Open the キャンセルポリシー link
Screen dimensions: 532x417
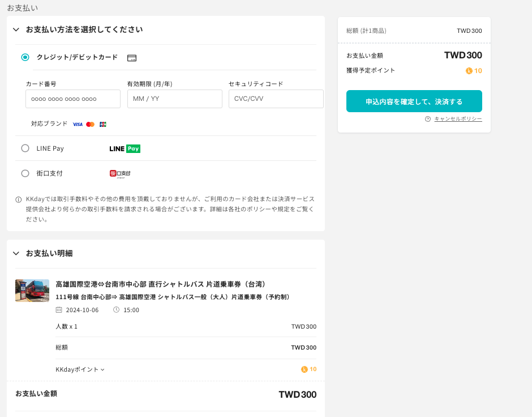(458, 119)
